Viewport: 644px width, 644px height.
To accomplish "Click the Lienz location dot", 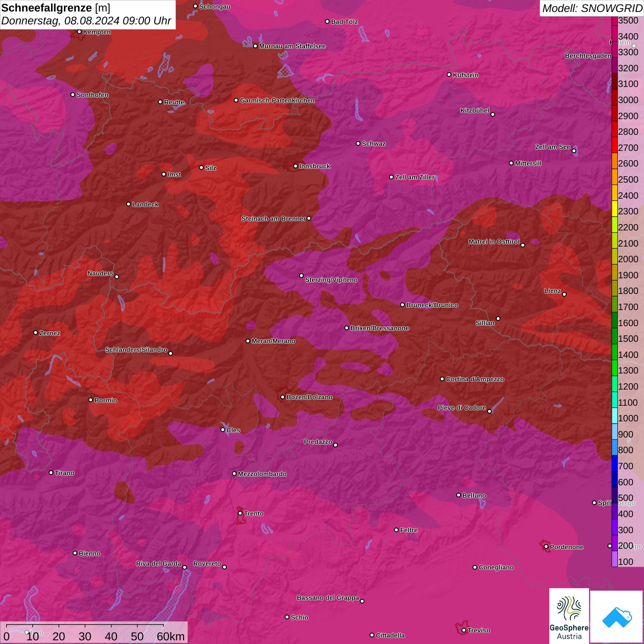I will [x=564, y=294].
